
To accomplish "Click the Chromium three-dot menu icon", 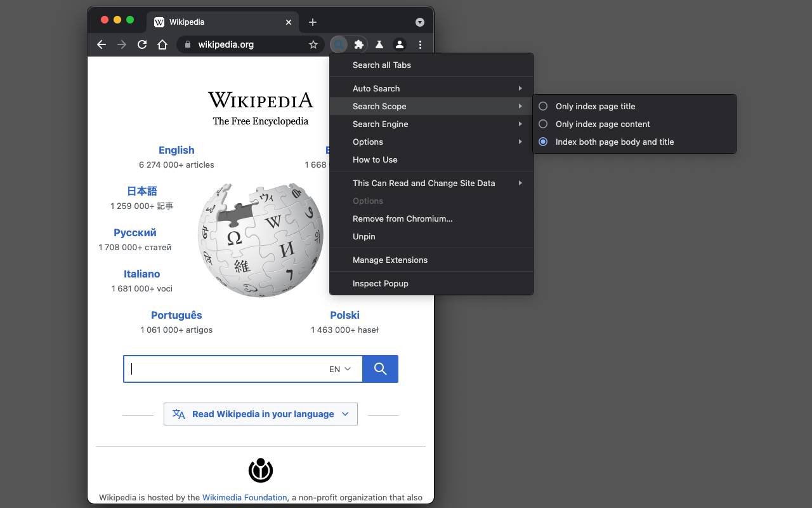I will 420,44.
